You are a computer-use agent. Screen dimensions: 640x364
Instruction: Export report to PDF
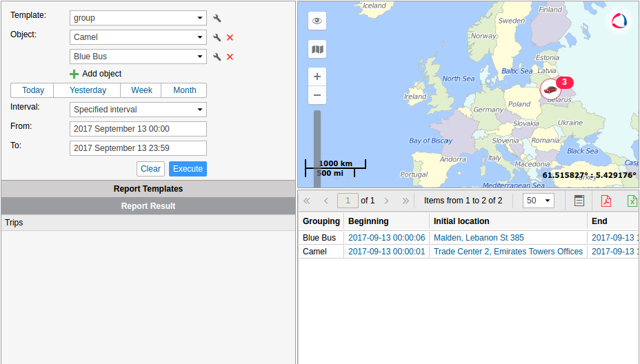(x=606, y=201)
